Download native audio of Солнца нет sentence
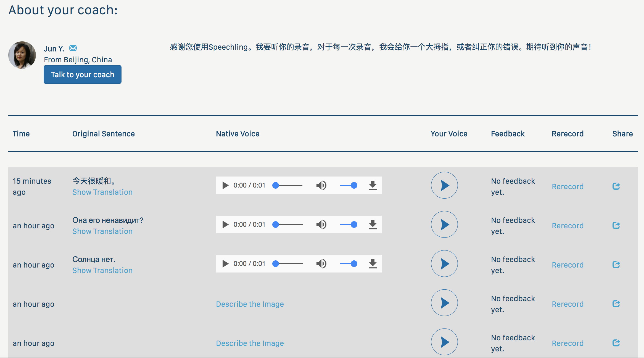The width and height of the screenshot is (644, 358). [373, 264]
